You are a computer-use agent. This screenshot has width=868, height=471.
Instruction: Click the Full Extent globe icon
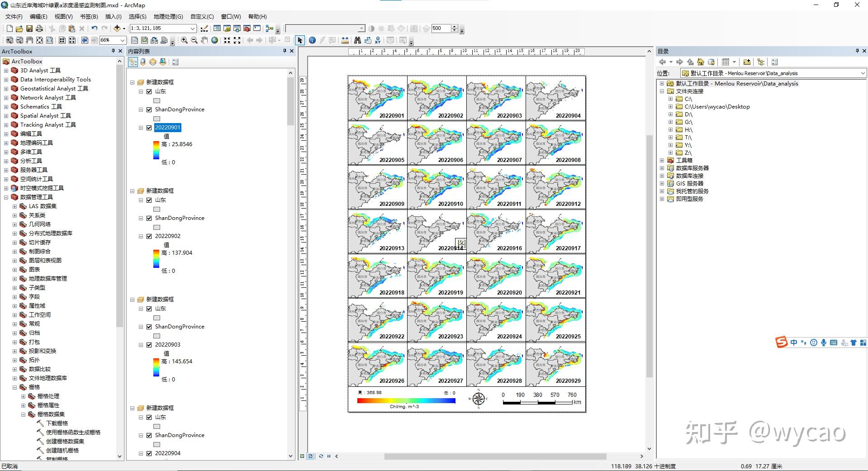[x=215, y=40]
